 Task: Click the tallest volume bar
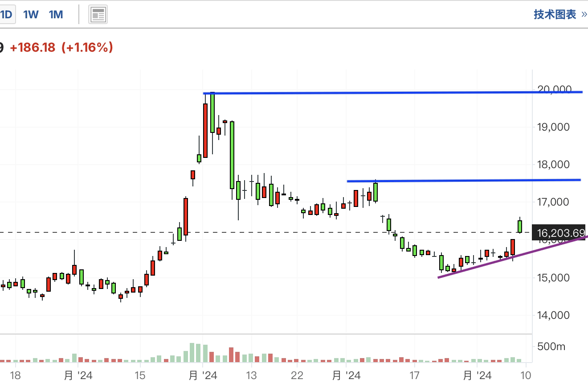[x=192, y=352]
